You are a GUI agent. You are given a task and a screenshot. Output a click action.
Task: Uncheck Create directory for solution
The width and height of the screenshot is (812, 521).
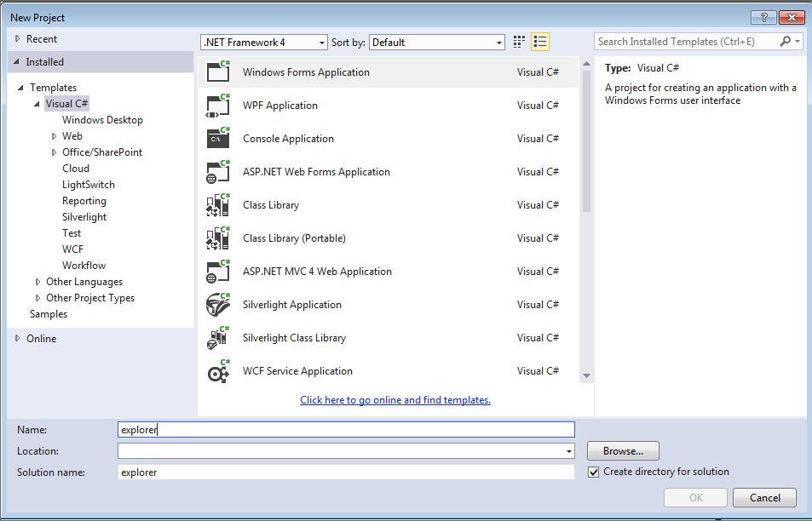pyautogui.click(x=594, y=472)
